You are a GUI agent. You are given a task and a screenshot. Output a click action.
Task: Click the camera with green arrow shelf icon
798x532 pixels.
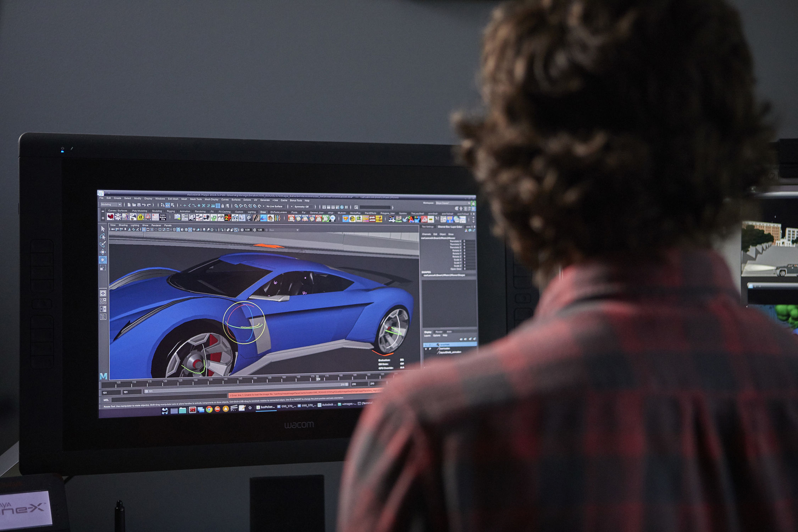pyautogui.click(x=177, y=217)
